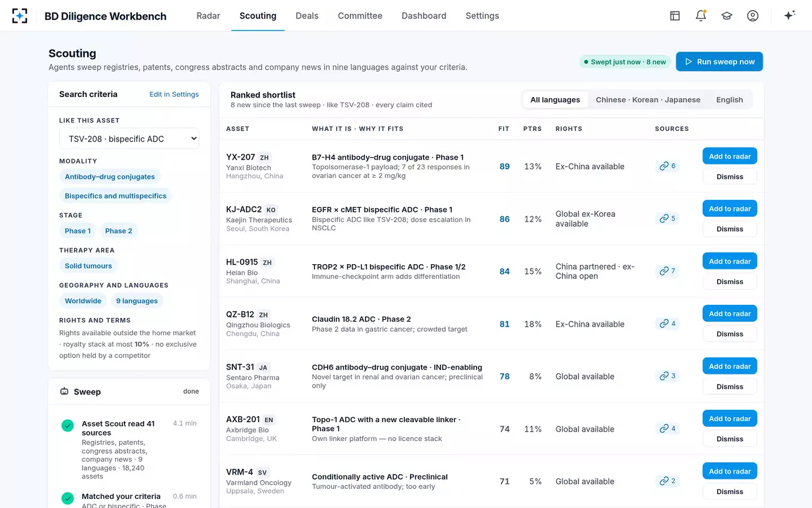Open the 7 sources link for HL-0915
This screenshot has height=508, width=812.
click(667, 271)
